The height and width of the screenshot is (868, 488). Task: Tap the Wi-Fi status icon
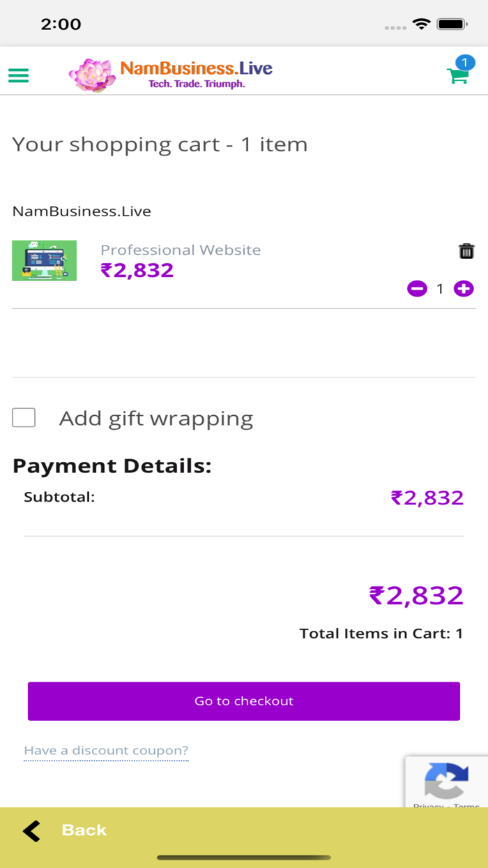pos(421,24)
